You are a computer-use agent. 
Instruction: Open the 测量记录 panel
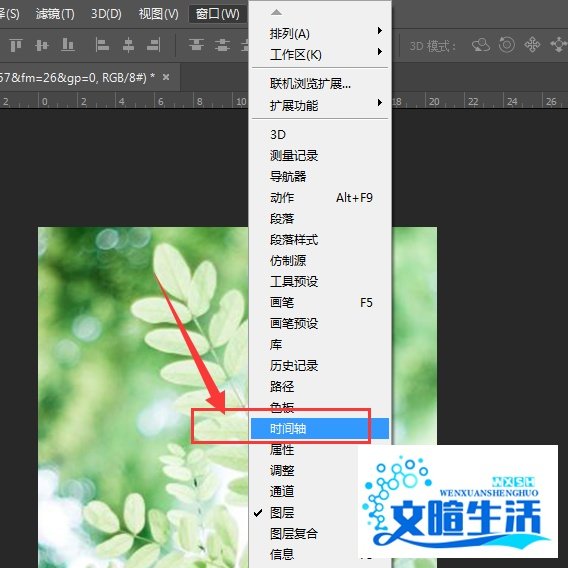[320, 156]
